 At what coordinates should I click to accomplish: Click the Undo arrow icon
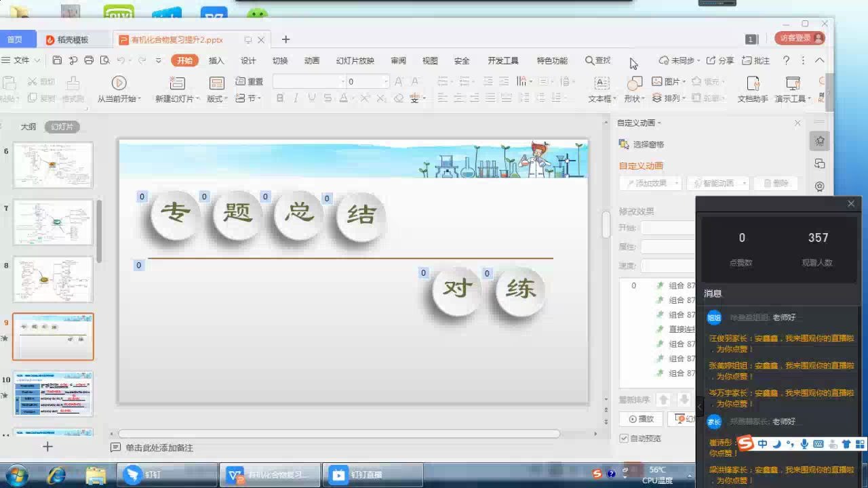[x=121, y=60]
